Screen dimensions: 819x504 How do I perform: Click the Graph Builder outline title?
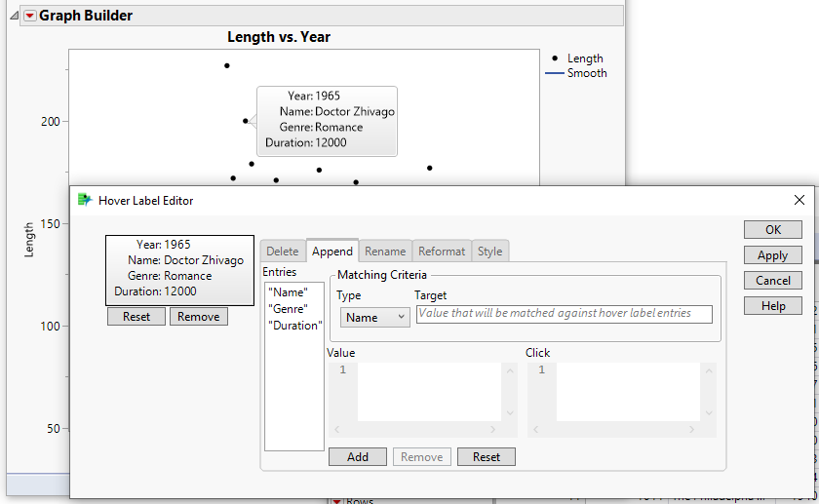(x=86, y=16)
